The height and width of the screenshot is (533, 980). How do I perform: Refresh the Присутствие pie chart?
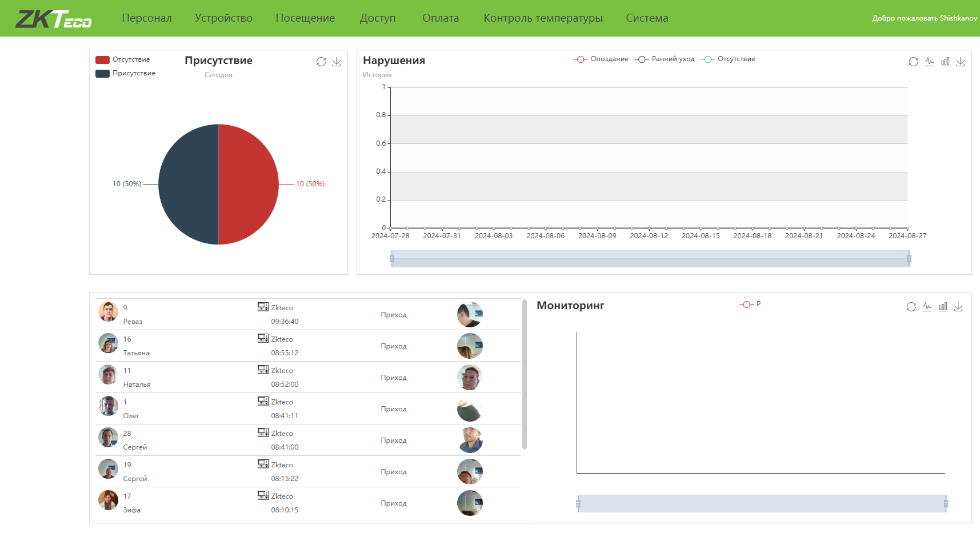point(321,62)
